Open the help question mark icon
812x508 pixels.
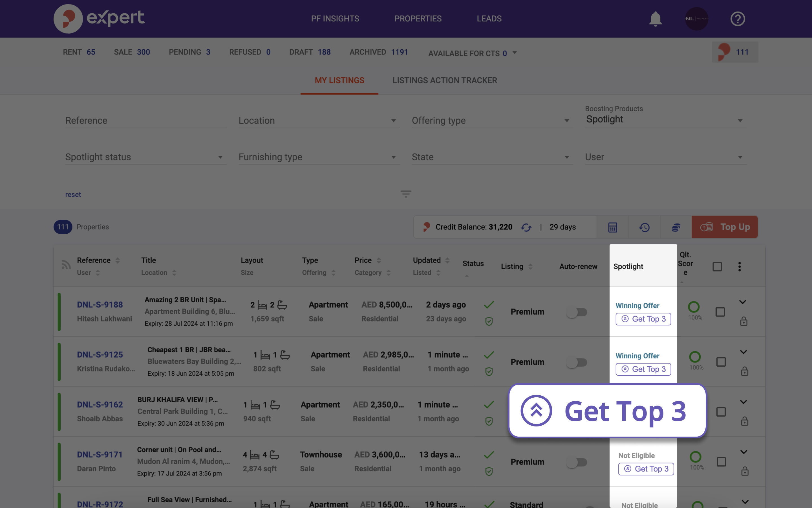[x=738, y=19]
